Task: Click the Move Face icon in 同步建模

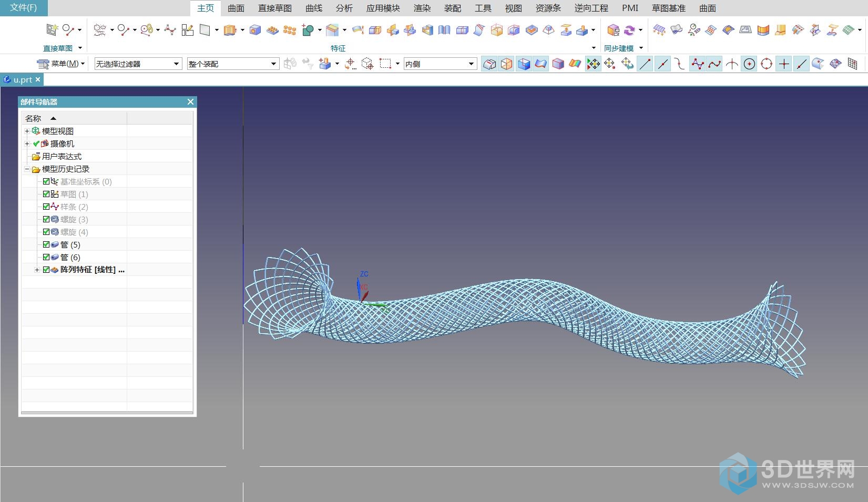Action: 613,30
